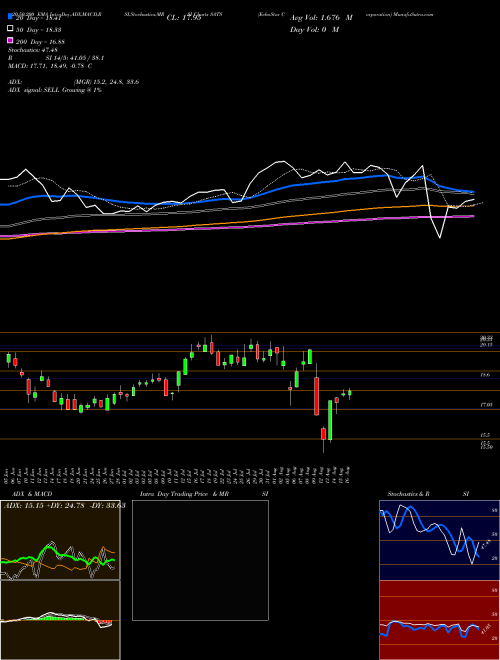This screenshot has width=500, height=660.
Task: Select the '50 Day = 18.33' legend label
Action: [x=38, y=30]
